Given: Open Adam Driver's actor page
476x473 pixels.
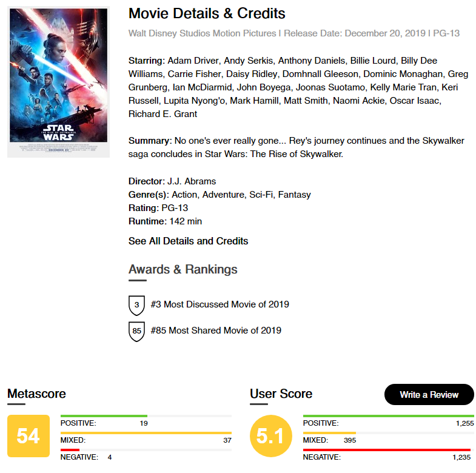Looking at the screenshot, I should [x=193, y=61].
